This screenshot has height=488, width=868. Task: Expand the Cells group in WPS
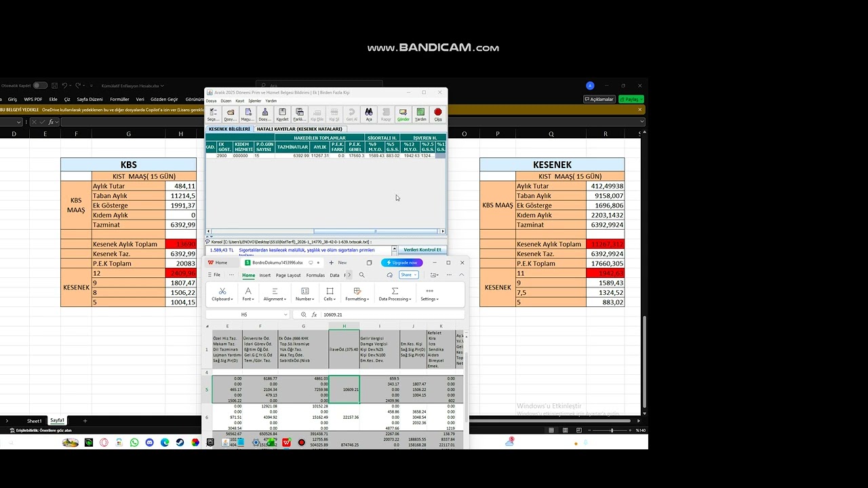click(330, 294)
